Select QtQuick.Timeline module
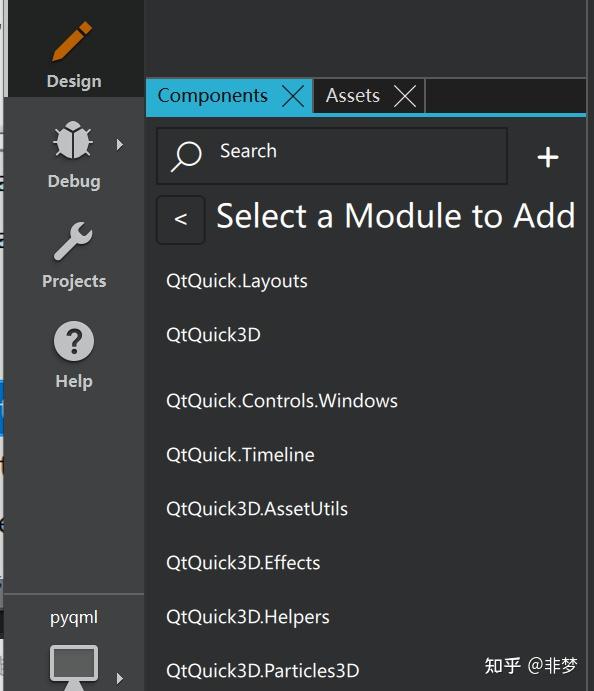 click(x=240, y=455)
